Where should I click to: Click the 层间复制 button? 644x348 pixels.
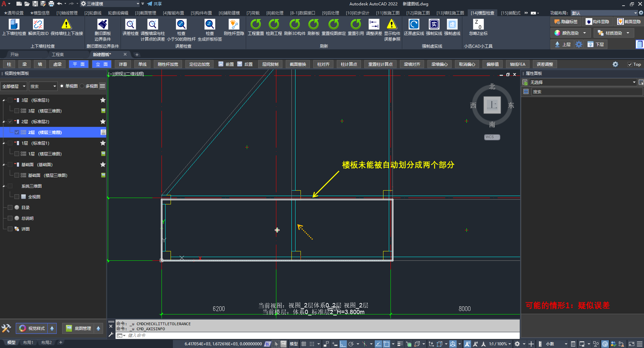(x=270, y=64)
